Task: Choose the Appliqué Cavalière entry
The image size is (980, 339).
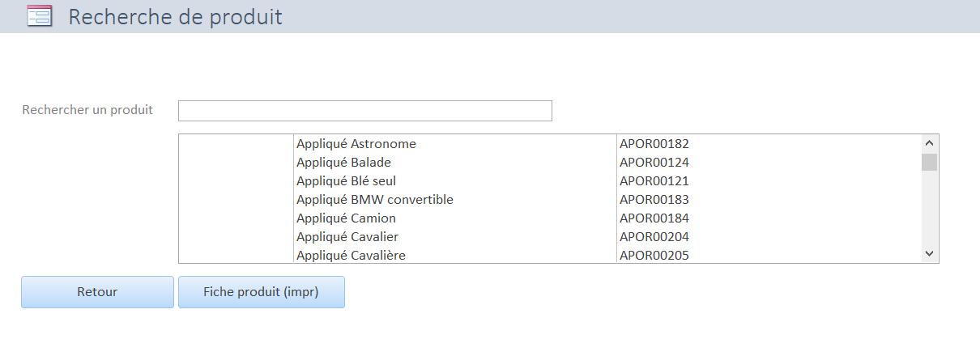Action: coord(351,256)
